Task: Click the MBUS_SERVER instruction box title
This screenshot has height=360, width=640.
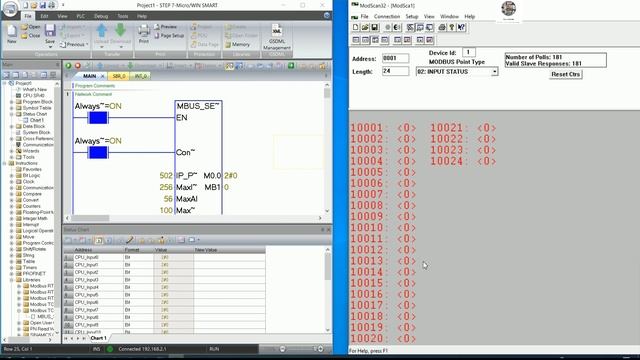Action: click(x=198, y=106)
